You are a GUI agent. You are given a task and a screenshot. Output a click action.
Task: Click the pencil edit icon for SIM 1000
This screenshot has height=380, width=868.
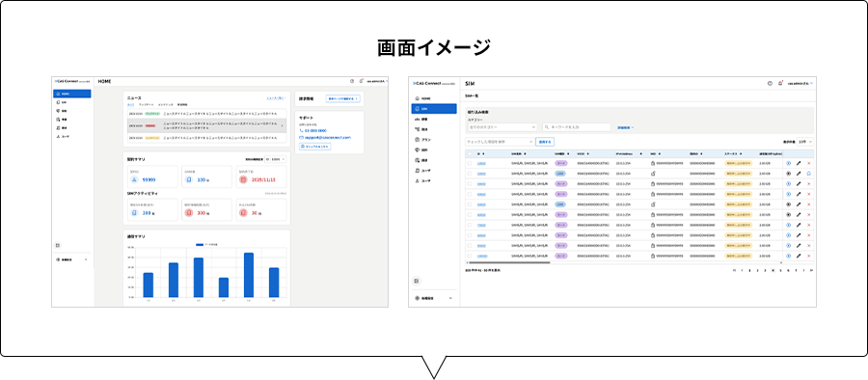point(799,163)
